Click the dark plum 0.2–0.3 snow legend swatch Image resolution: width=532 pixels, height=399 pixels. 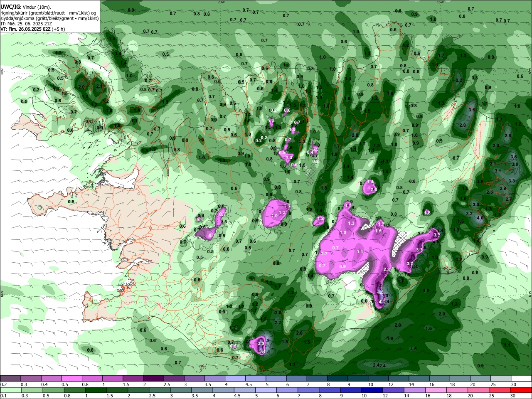click(10, 379)
